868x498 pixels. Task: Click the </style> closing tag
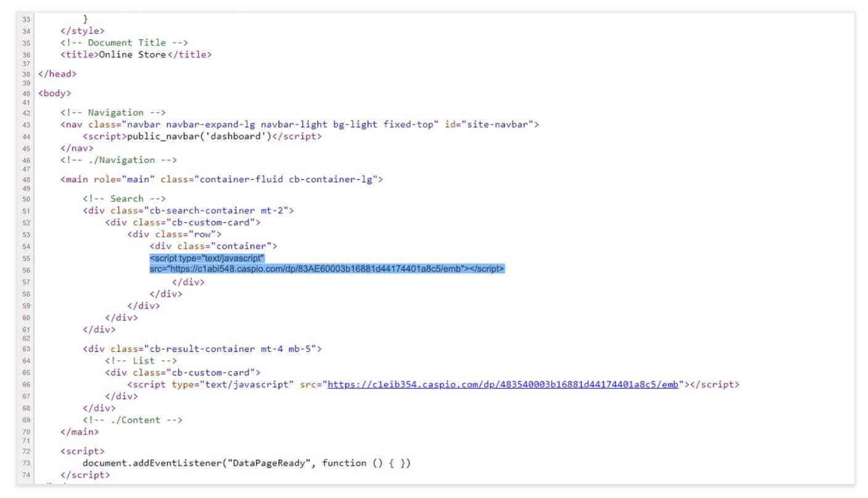pyautogui.click(x=83, y=30)
